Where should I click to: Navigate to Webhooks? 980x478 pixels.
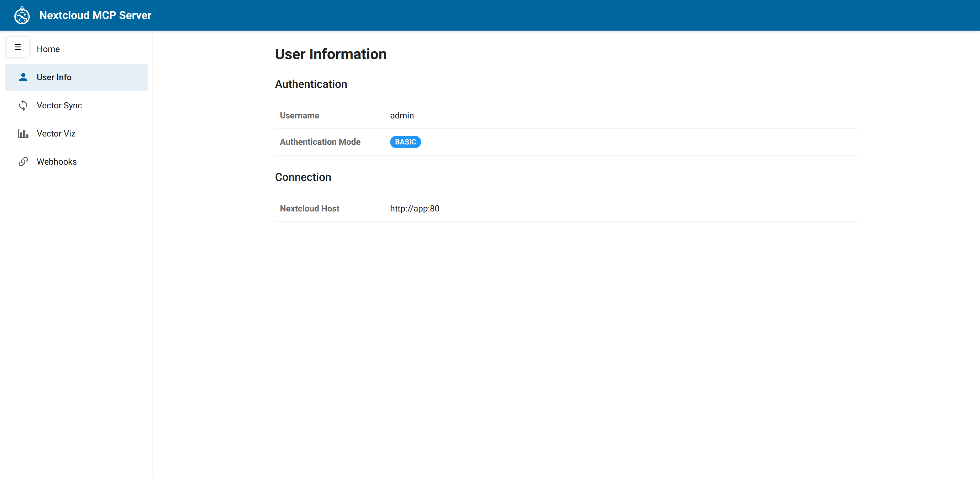pyautogui.click(x=76, y=162)
